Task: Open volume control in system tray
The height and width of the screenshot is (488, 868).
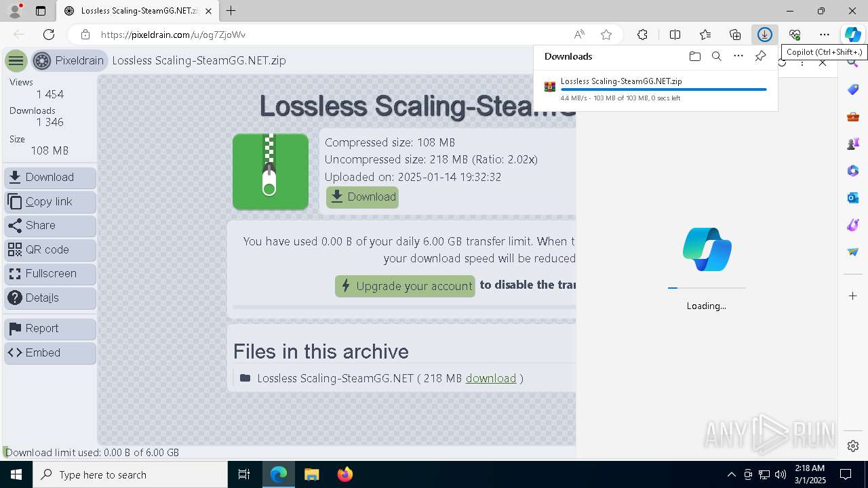Action: [x=781, y=474]
